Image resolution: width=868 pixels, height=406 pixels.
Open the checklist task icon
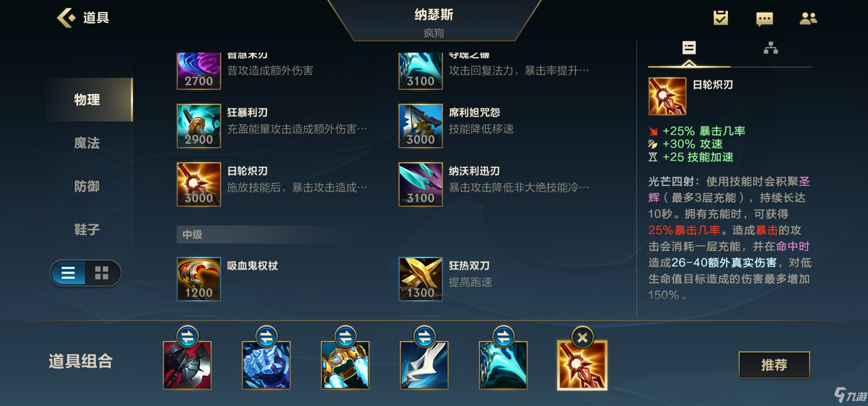(721, 18)
